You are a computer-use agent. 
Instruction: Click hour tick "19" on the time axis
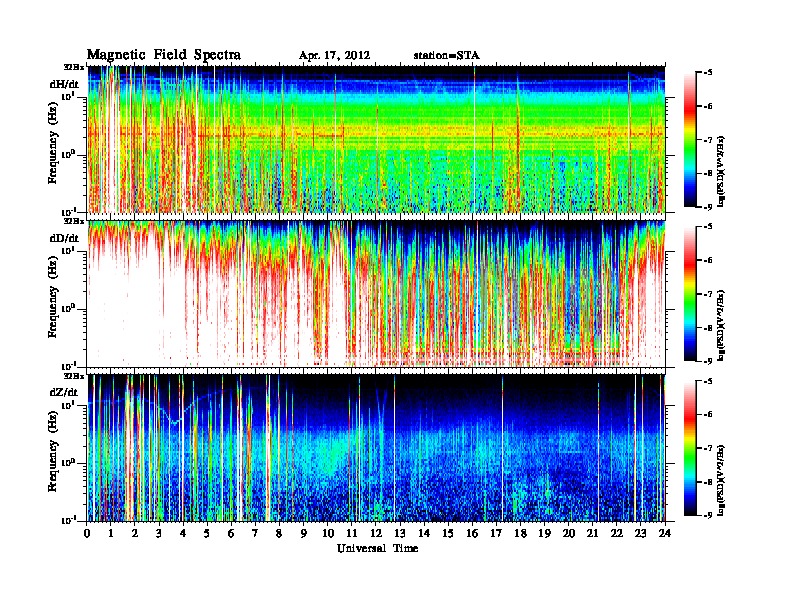pyautogui.click(x=544, y=534)
